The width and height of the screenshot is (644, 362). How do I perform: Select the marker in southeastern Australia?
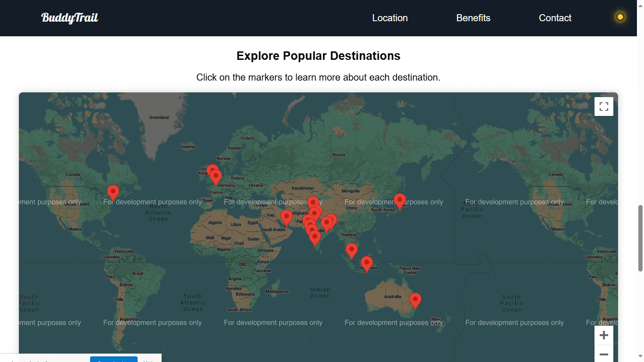pos(415,301)
